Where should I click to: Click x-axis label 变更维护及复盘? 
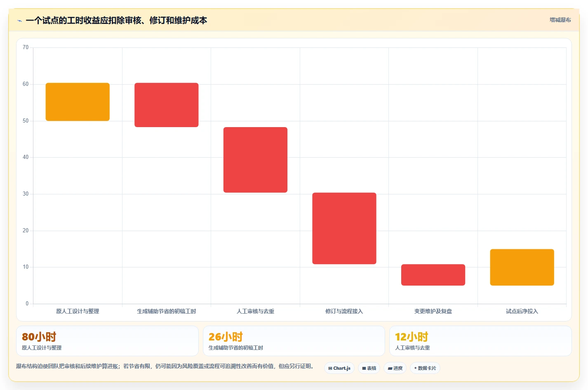pos(433,311)
